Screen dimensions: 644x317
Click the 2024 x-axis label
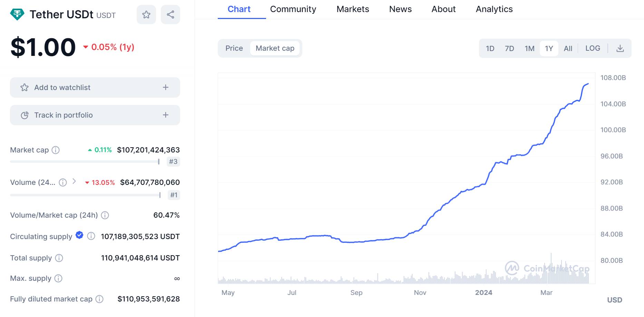[484, 293]
